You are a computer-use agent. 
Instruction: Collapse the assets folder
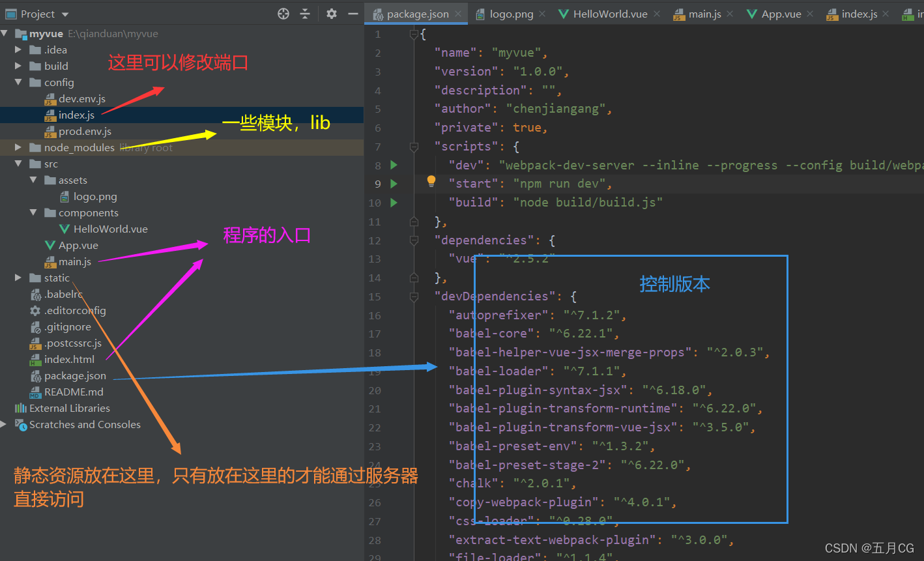point(33,180)
